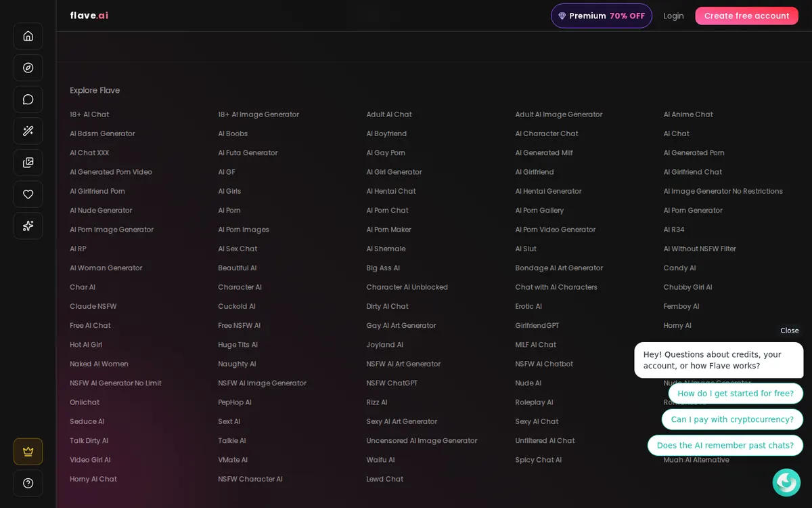This screenshot has width=812, height=508.
Task: Open the AI RP link
Action: [78, 249]
